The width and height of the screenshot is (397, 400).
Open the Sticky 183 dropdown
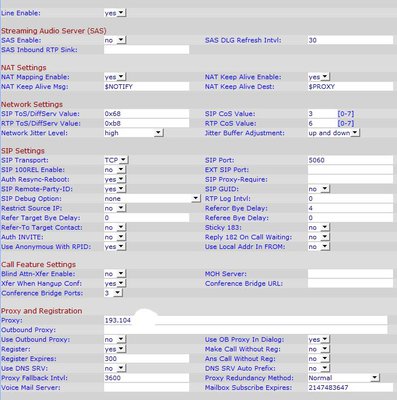[318, 228]
